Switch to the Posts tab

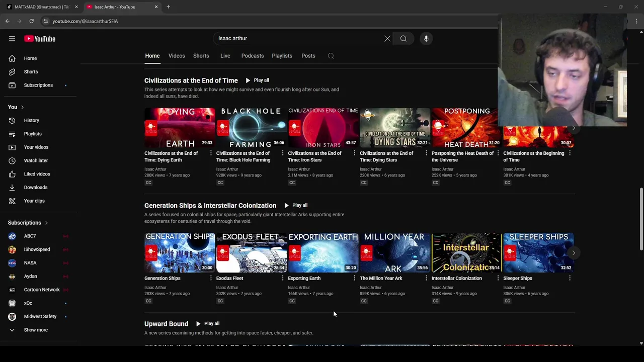(x=308, y=56)
